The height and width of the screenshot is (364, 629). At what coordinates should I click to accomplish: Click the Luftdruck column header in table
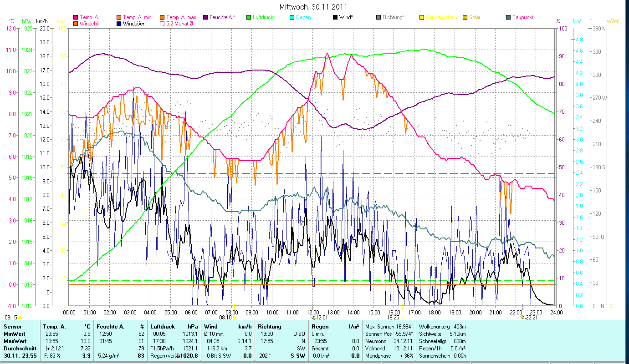click(x=163, y=327)
